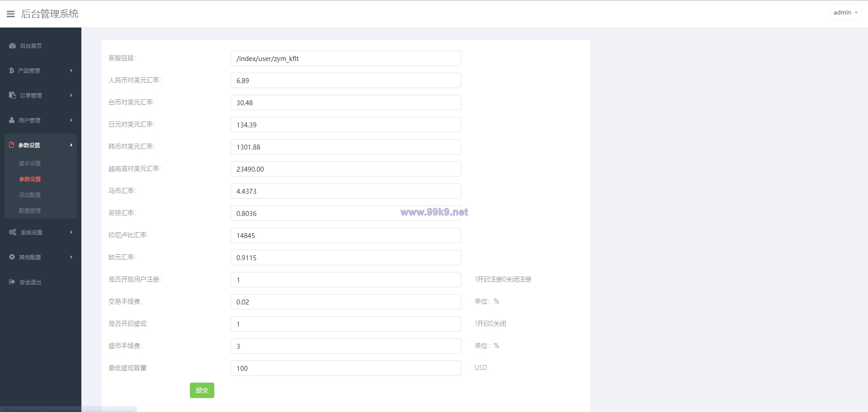Click the 单位：% hint beside 提币手续费
The image size is (868, 412).
tap(486, 346)
